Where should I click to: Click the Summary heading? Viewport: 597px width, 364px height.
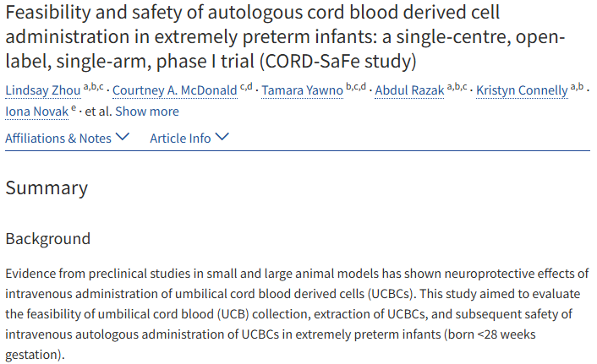click(47, 187)
